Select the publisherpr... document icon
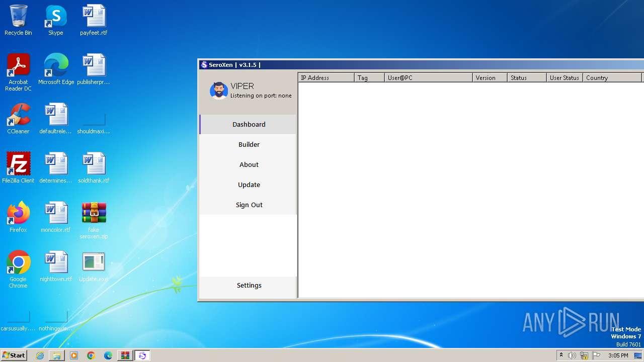This screenshot has height=362, width=644. click(x=94, y=69)
